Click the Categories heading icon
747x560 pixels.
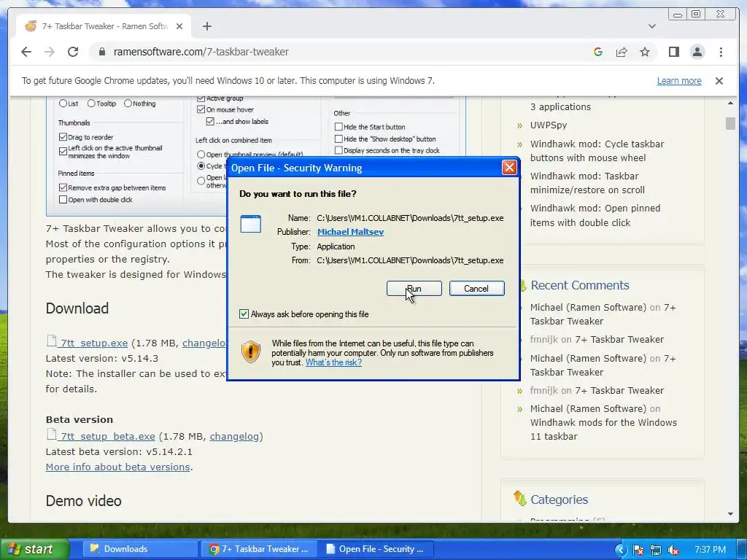click(x=519, y=499)
